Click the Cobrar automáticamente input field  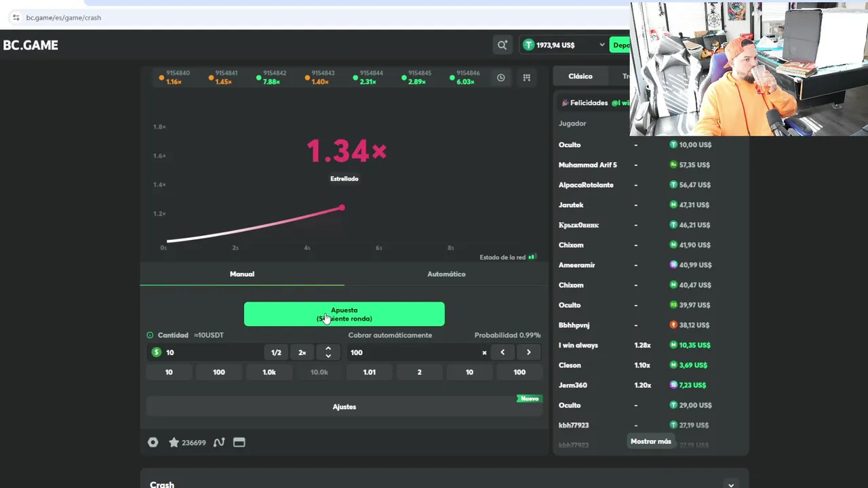(413, 352)
